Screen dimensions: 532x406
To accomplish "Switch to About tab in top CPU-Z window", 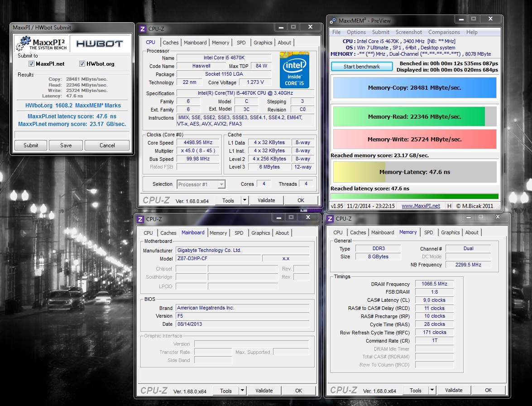I will tap(284, 43).
